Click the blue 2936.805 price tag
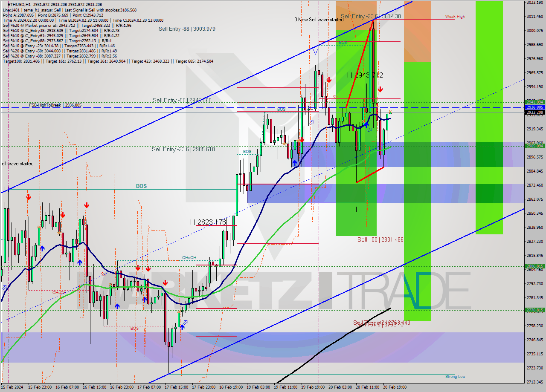 click(x=534, y=107)
